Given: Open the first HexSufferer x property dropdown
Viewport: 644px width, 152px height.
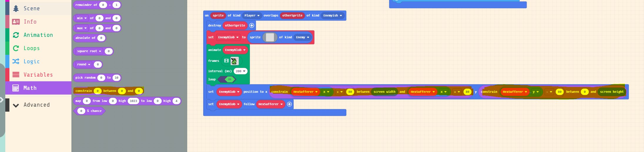Looking at the screenshot, I should [326, 92].
